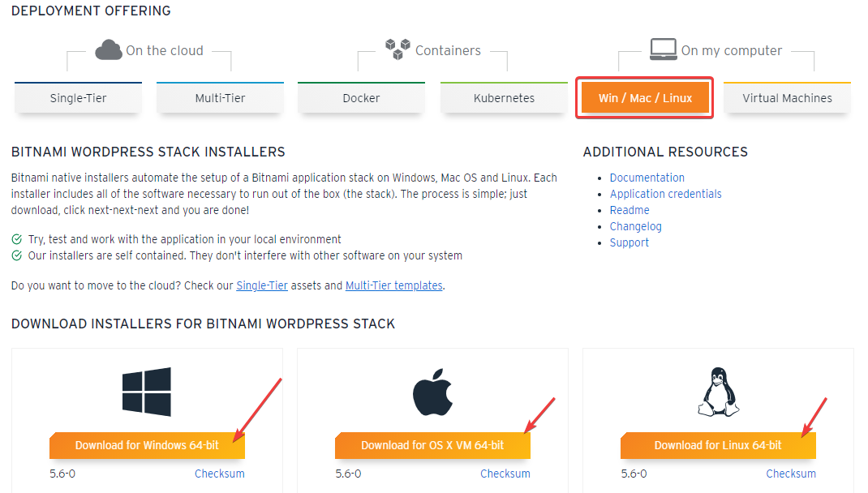Select the Single-Tier offering

click(x=78, y=97)
